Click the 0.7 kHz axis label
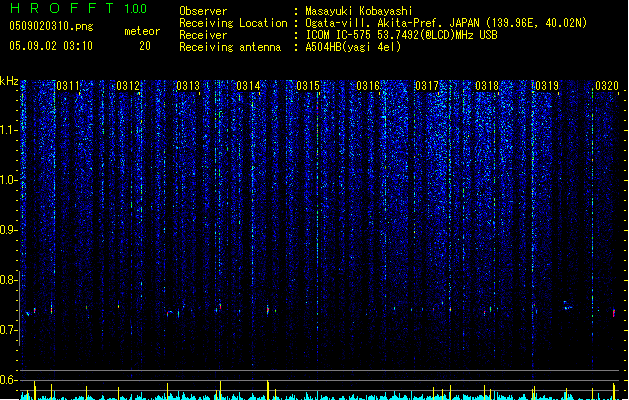Viewport: 629px width, 400px height. pyautogui.click(x=8, y=330)
